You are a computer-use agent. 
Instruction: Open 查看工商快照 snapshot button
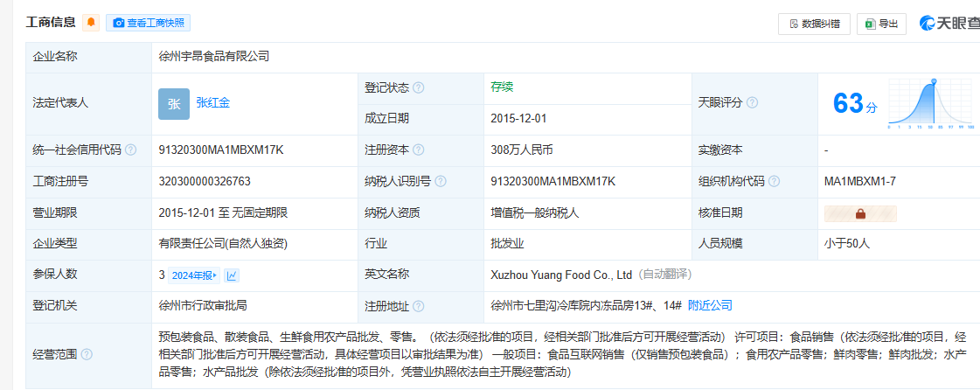pos(148,23)
